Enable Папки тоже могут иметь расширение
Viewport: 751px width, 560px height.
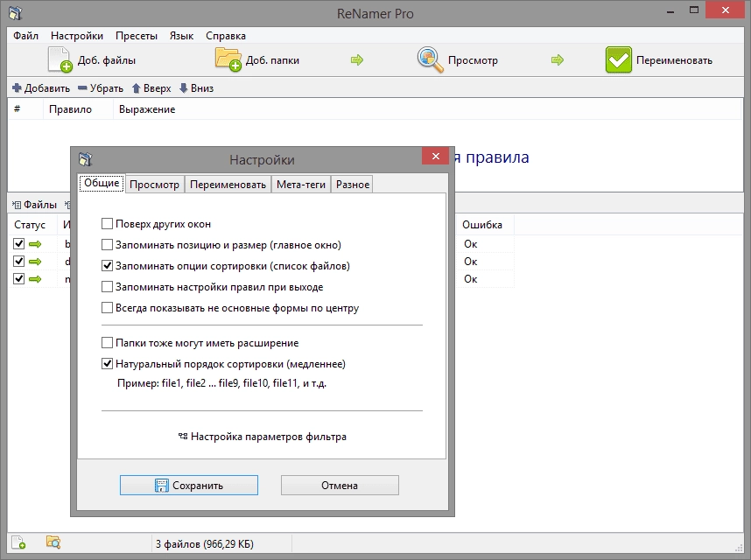click(x=107, y=343)
